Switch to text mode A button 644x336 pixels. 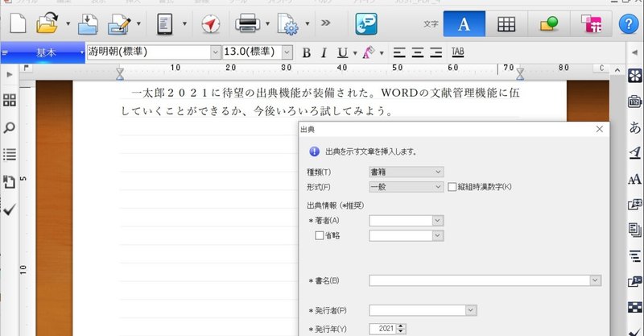464,24
